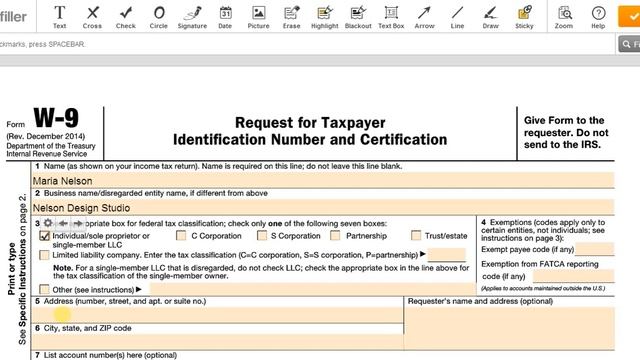
Task: Go to previous field with left arrow
Action: coord(63,223)
